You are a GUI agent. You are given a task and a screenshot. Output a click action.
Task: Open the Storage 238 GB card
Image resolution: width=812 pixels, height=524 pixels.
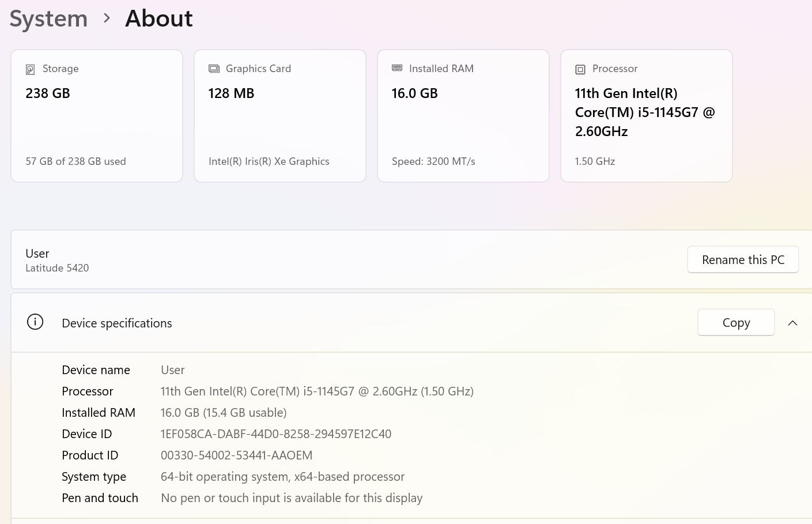[97, 116]
